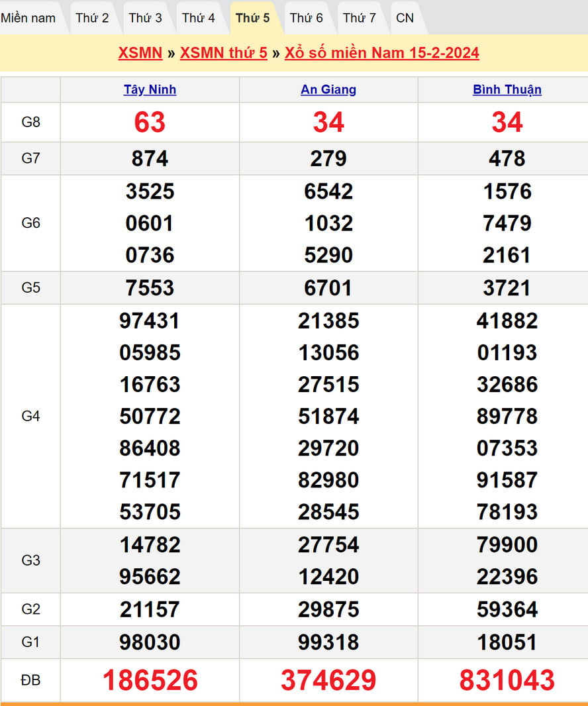Open the Tây Ninh province link

[150, 89]
